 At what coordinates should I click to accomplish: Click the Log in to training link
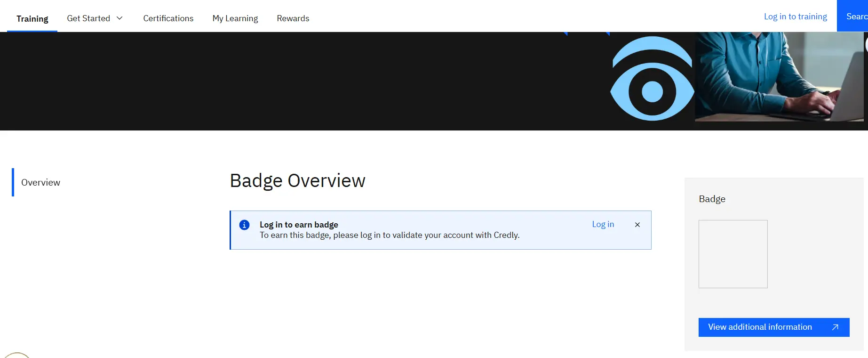coord(795,16)
